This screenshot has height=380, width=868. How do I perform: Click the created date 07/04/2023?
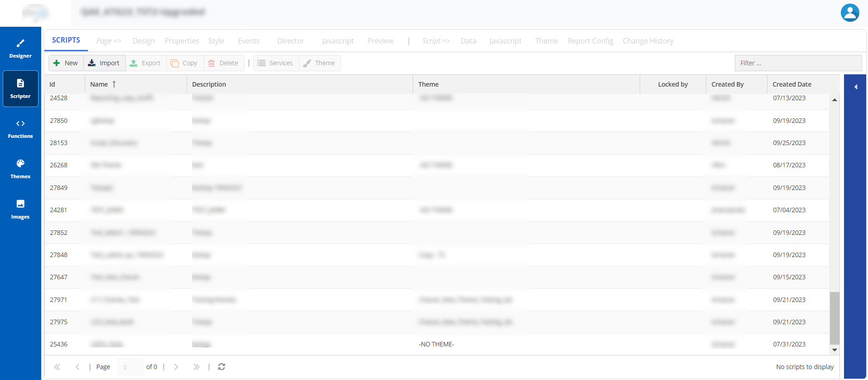(x=789, y=210)
